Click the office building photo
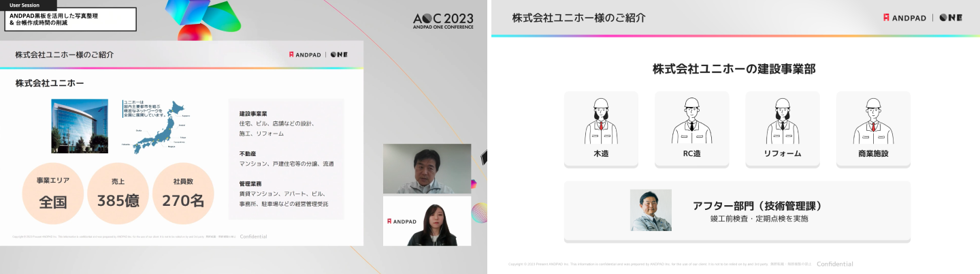The image size is (980, 274). 80,125
